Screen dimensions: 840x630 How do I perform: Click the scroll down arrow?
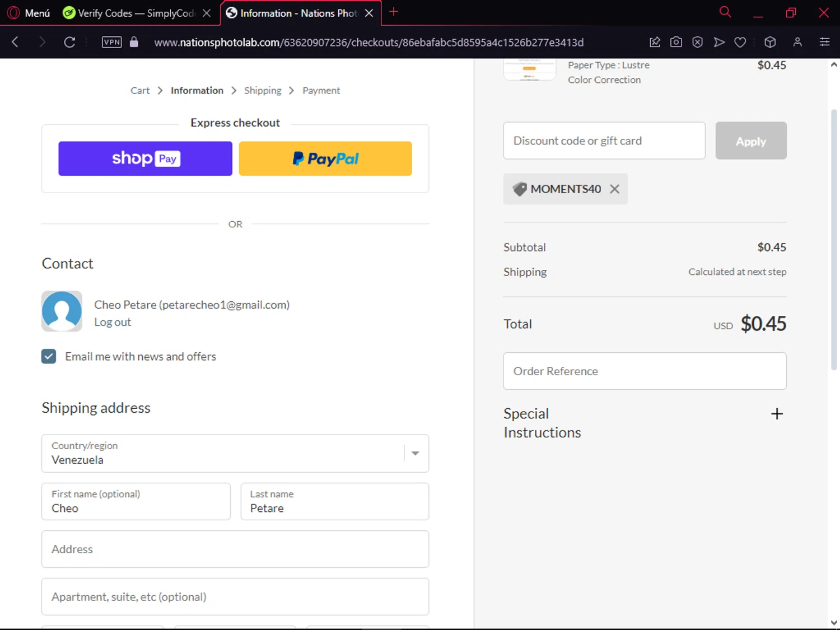click(x=834, y=622)
